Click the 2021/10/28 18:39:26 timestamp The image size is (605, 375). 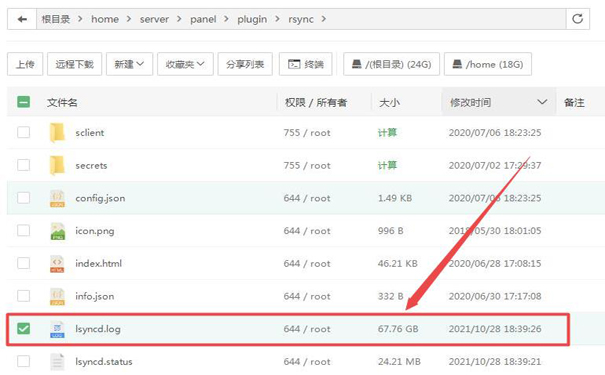(495, 329)
